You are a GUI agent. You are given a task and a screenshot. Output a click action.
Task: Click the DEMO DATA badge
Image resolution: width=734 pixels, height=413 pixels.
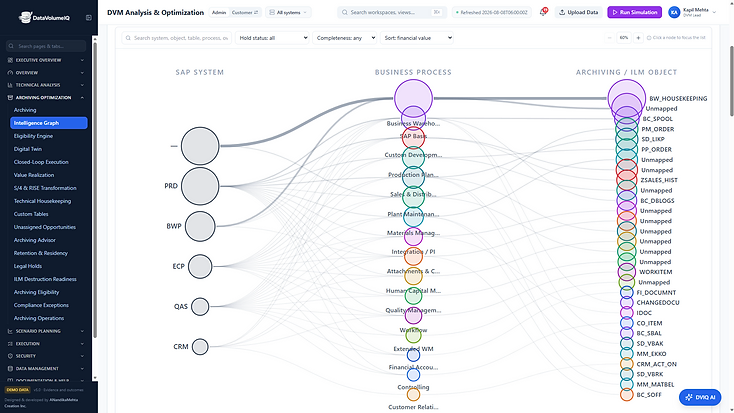pyautogui.click(x=17, y=390)
